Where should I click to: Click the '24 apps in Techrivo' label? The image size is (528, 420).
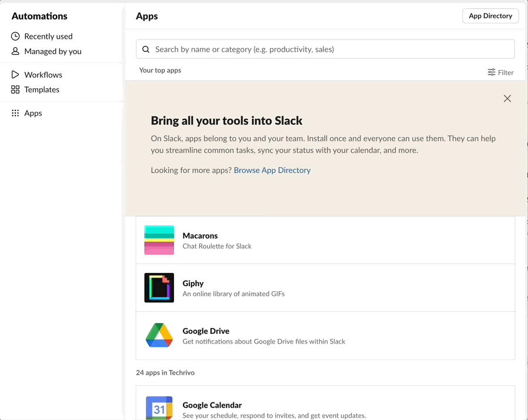point(165,372)
